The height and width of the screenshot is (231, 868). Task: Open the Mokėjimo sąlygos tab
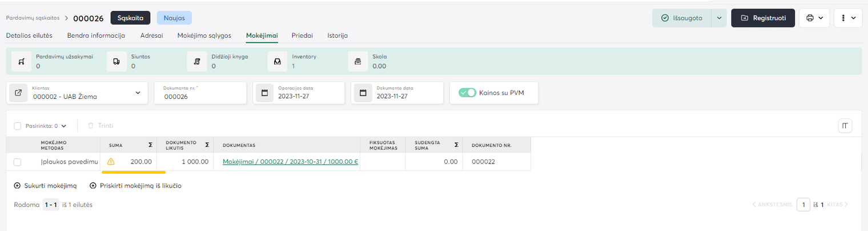204,35
